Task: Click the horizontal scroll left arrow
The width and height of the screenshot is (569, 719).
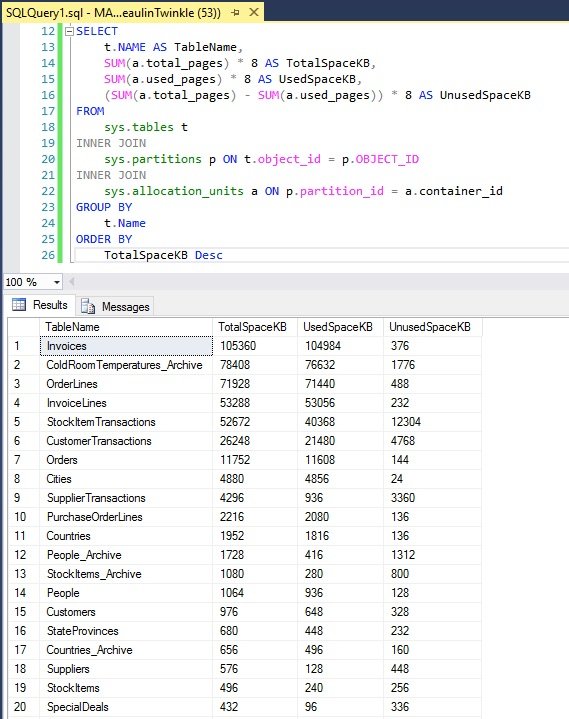Action: [x=72, y=282]
